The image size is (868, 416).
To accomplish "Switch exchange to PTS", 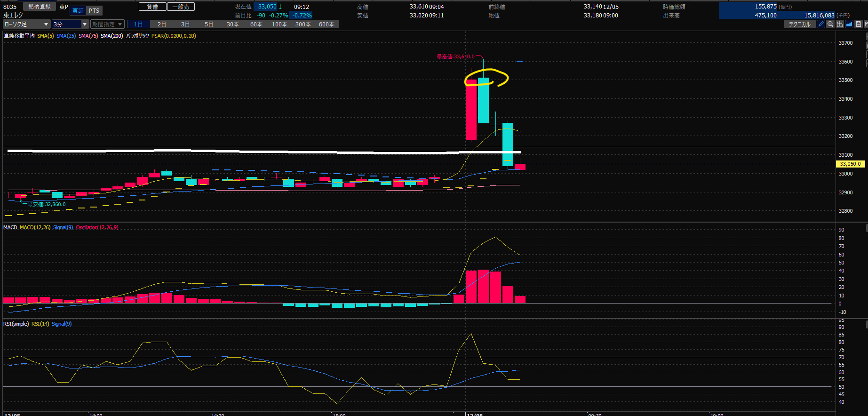I will [94, 11].
